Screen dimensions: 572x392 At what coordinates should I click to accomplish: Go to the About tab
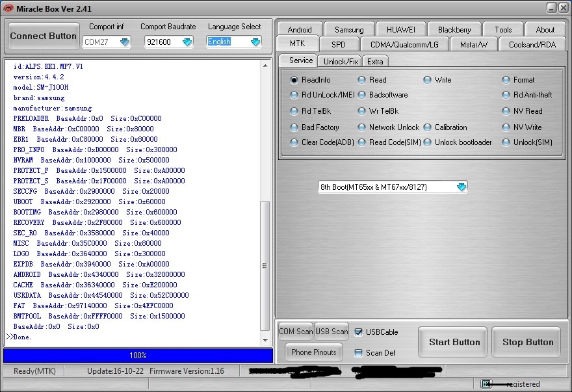click(x=545, y=29)
